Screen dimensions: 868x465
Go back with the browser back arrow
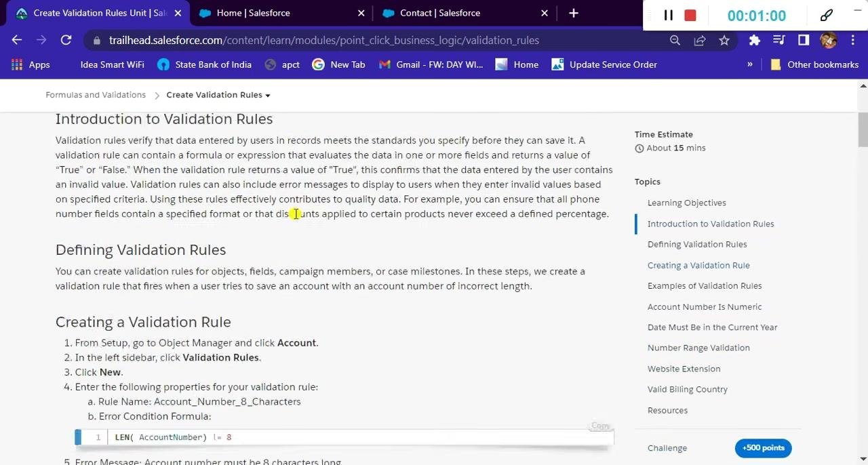point(17,40)
